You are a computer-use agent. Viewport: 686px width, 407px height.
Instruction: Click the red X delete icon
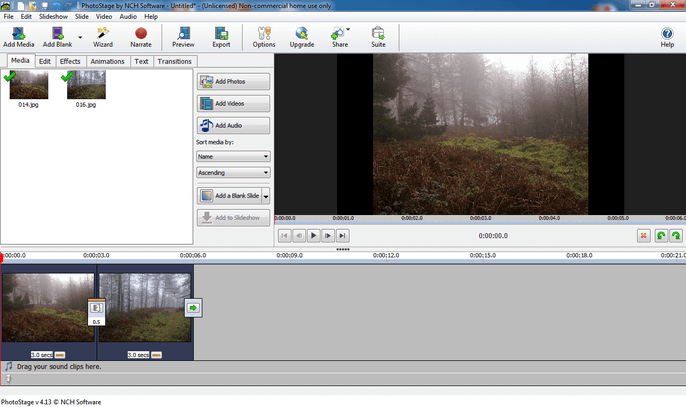(644, 236)
